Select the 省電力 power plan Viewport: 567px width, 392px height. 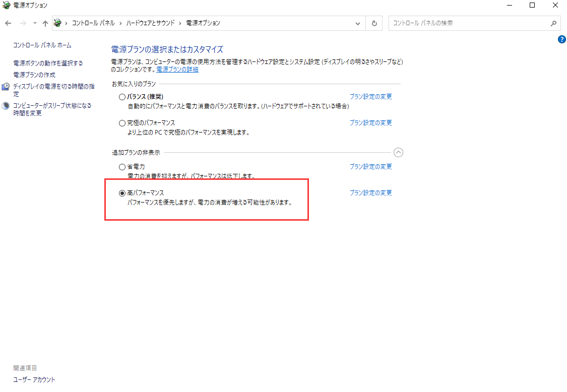coord(122,167)
